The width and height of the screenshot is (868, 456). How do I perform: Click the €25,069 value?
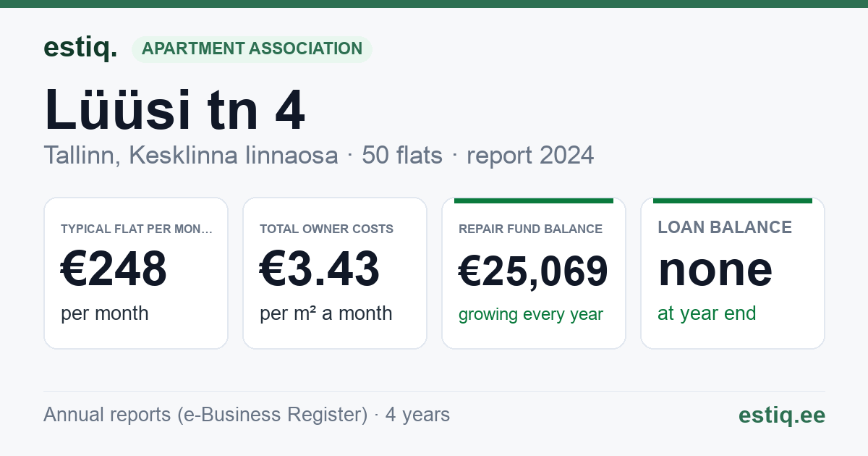533,271
